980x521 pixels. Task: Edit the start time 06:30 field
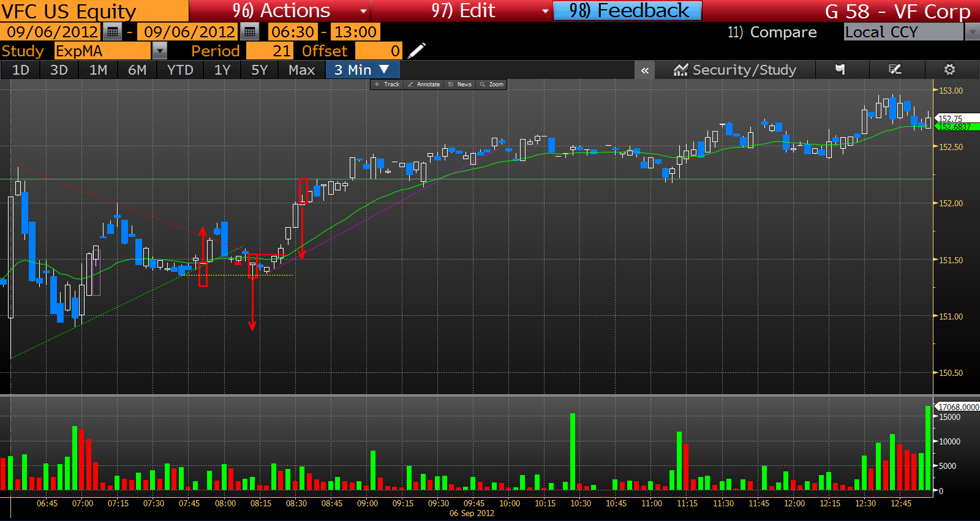(x=293, y=32)
